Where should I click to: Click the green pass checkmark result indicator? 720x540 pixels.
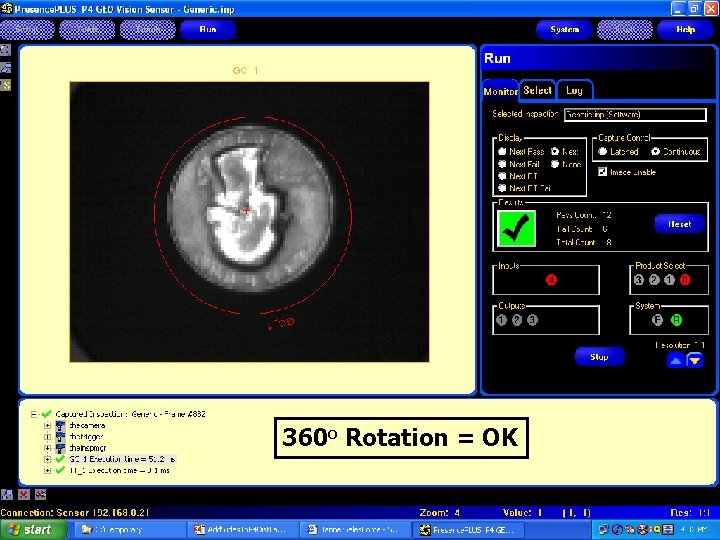(x=517, y=228)
